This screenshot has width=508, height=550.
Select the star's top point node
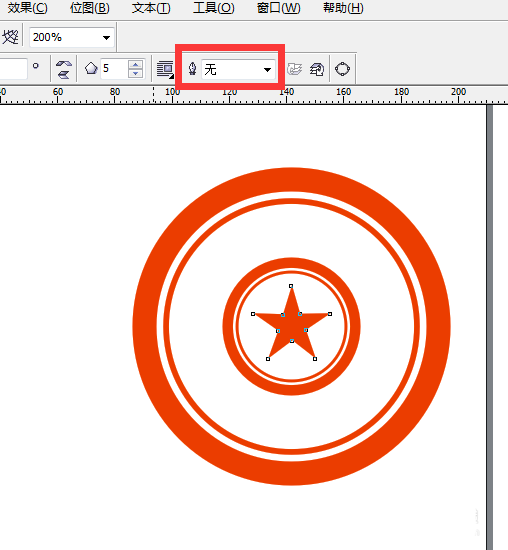click(x=291, y=286)
